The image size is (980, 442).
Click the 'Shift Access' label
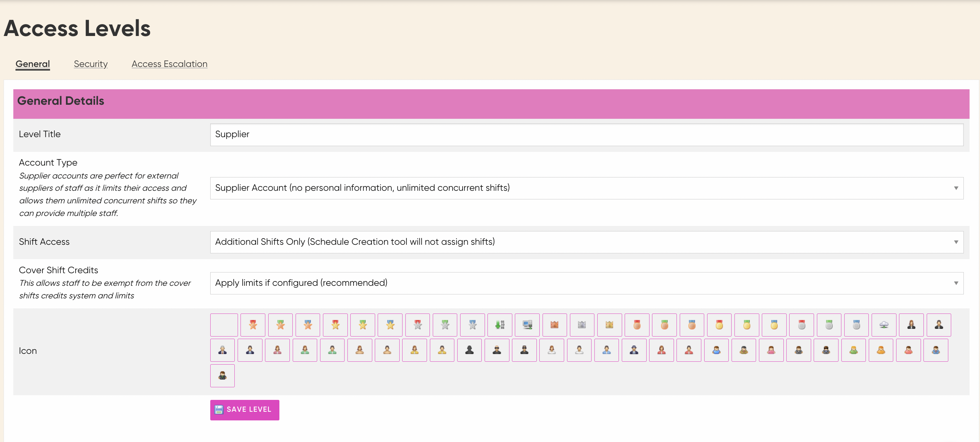tap(44, 242)
